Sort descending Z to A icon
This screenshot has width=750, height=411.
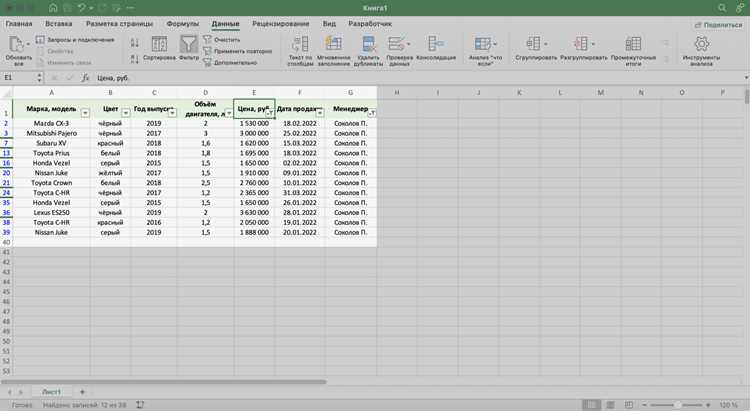135,59
